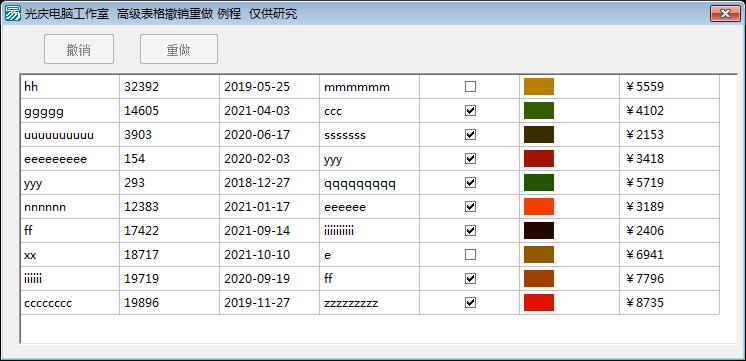746x361 pixels.
Task: Click the qqqqqqqqq cell
Action: (x=369, y=183)
